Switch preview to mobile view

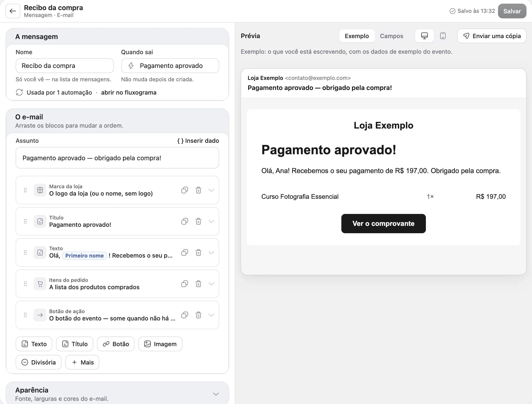(443, 36)
